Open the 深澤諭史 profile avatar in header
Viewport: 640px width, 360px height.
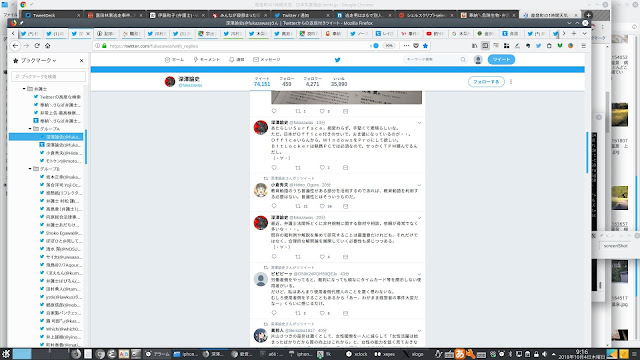click(170, 82)
